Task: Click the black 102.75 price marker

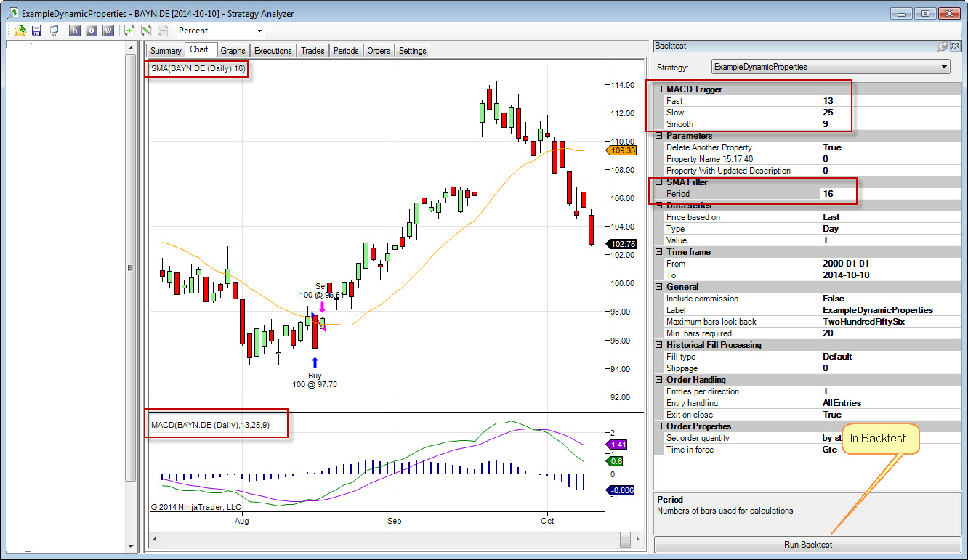Action: tap(621, 245)
